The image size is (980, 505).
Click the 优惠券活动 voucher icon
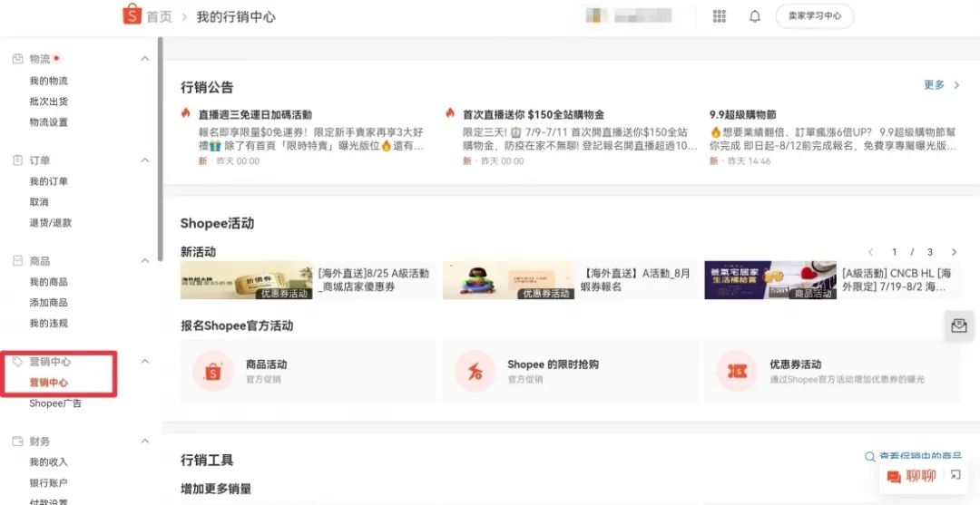737,372
